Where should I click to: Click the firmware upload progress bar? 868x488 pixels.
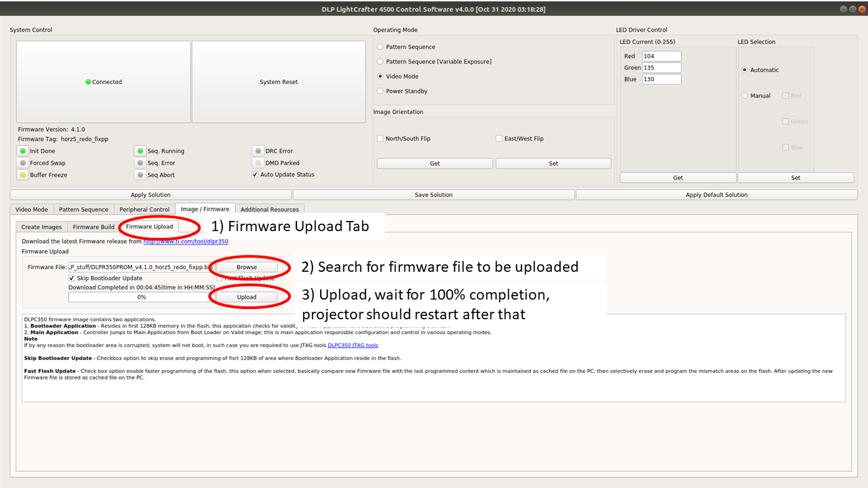coord(141,297)
